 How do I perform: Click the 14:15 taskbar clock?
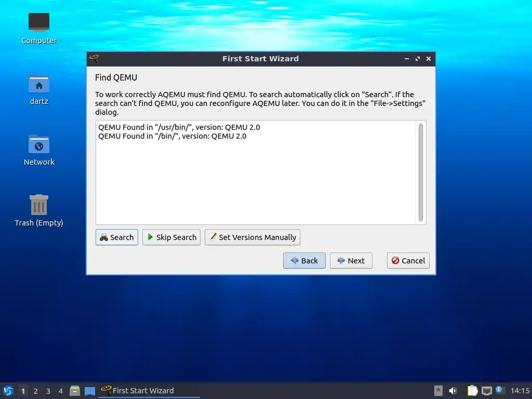(x=520, y=391)
